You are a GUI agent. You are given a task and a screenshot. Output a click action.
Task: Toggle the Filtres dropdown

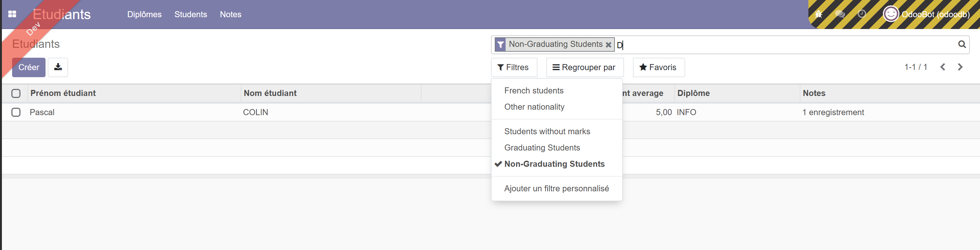[x=514, y=68]
